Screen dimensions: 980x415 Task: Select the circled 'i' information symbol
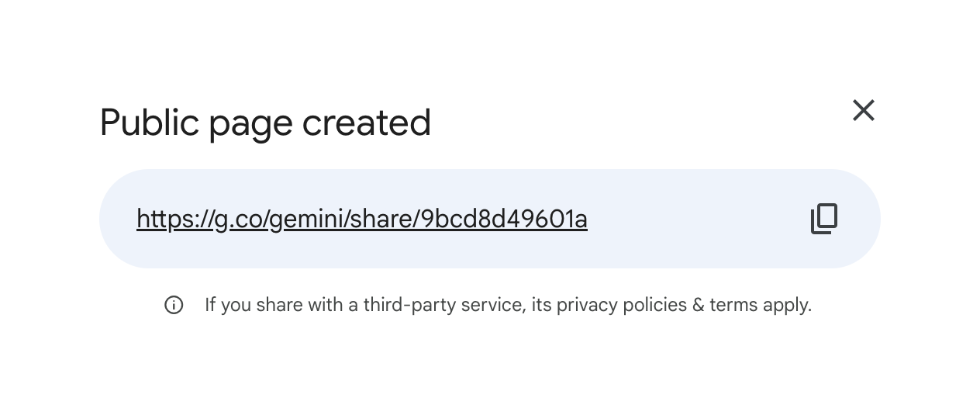[174, 305]
